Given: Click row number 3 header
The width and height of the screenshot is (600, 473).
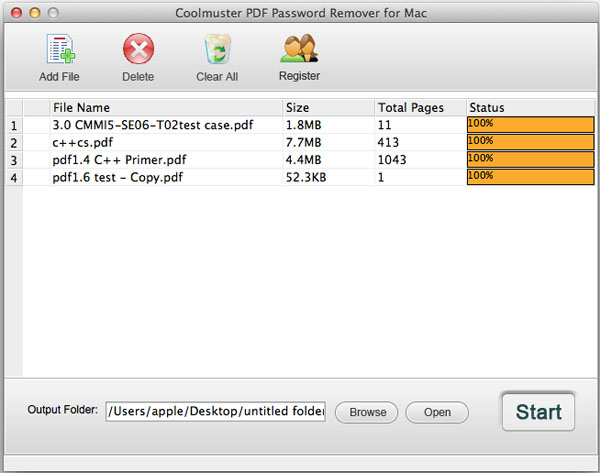Looking at the screenshot, I should [x=14, y=160].
